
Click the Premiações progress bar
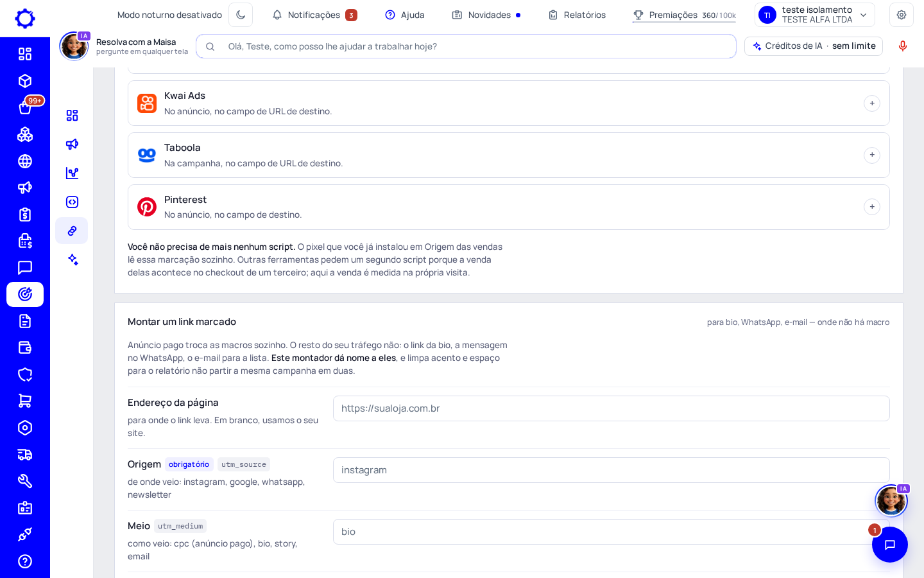coord(684,22)
